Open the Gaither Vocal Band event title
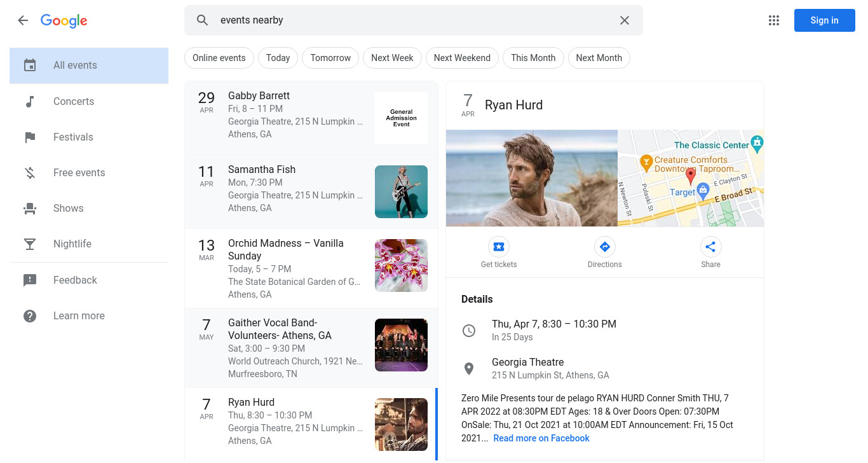 tap(280, 329)
